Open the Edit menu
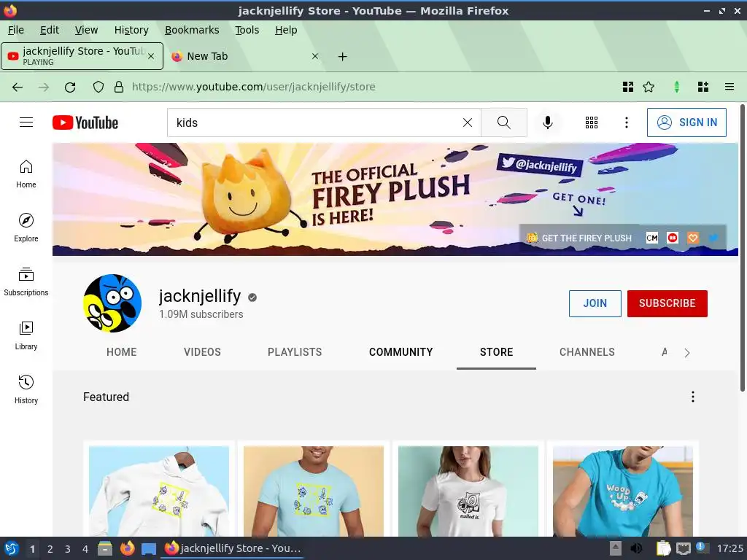Viewport: 747px width, 560px height. click(x=50, y=30)
